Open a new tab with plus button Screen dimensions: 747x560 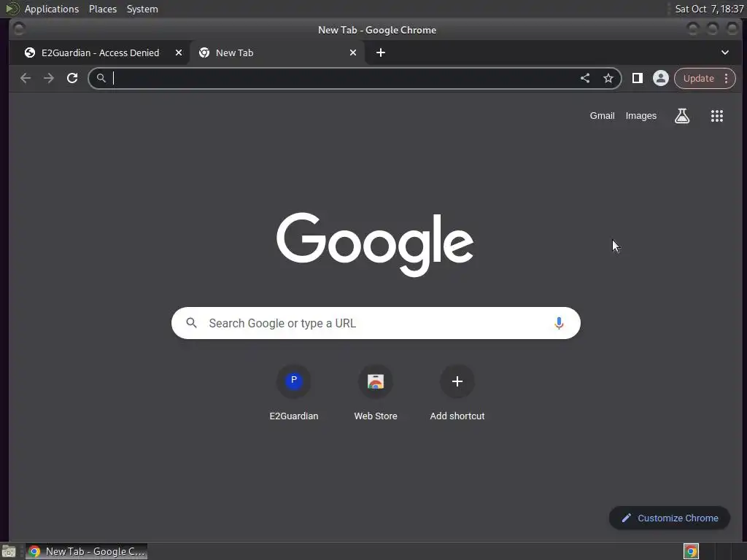coord(381,52)
